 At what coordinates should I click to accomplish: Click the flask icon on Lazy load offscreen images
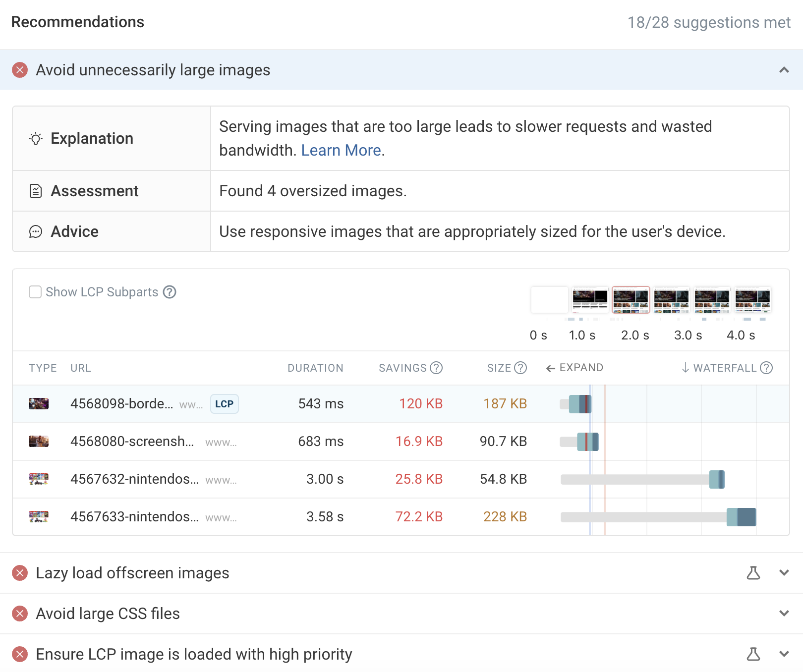[753, 573]
